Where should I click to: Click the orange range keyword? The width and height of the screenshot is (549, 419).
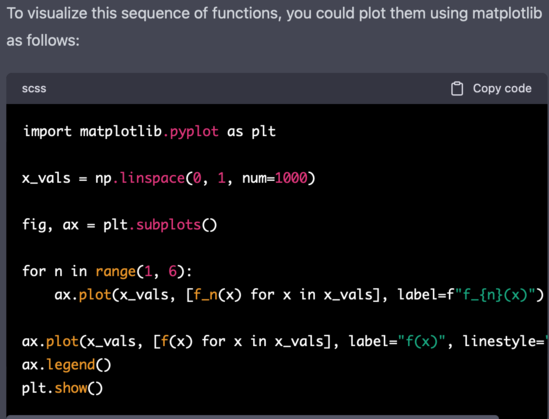(116, 272)
